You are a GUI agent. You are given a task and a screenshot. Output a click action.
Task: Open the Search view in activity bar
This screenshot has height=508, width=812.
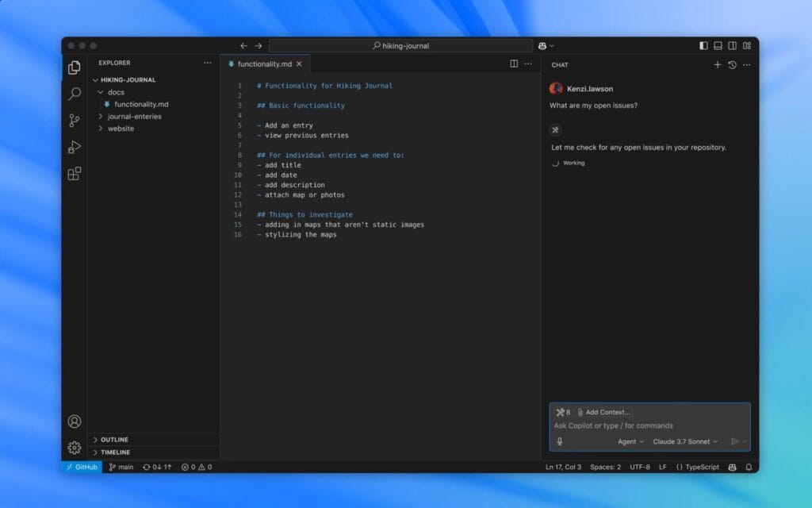(74, 94)
